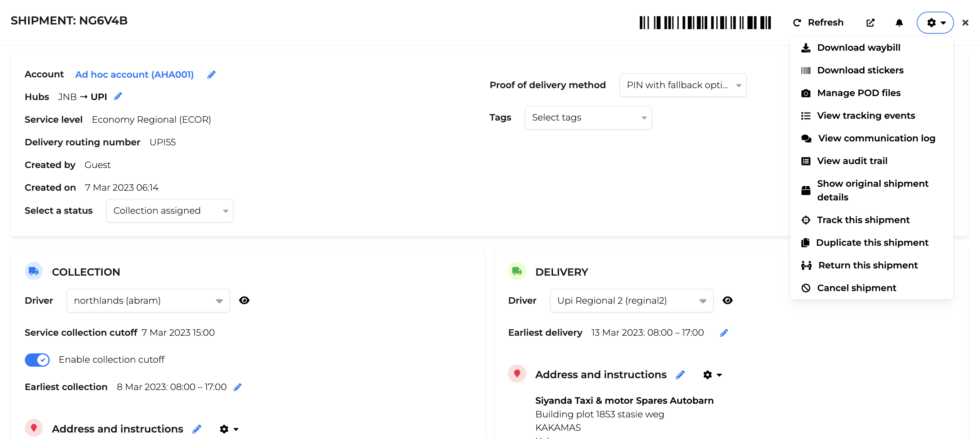Viewport: 980px width, 439px height.
Task: Click the shipment barcode image
Action: click(x=705, y=23)
